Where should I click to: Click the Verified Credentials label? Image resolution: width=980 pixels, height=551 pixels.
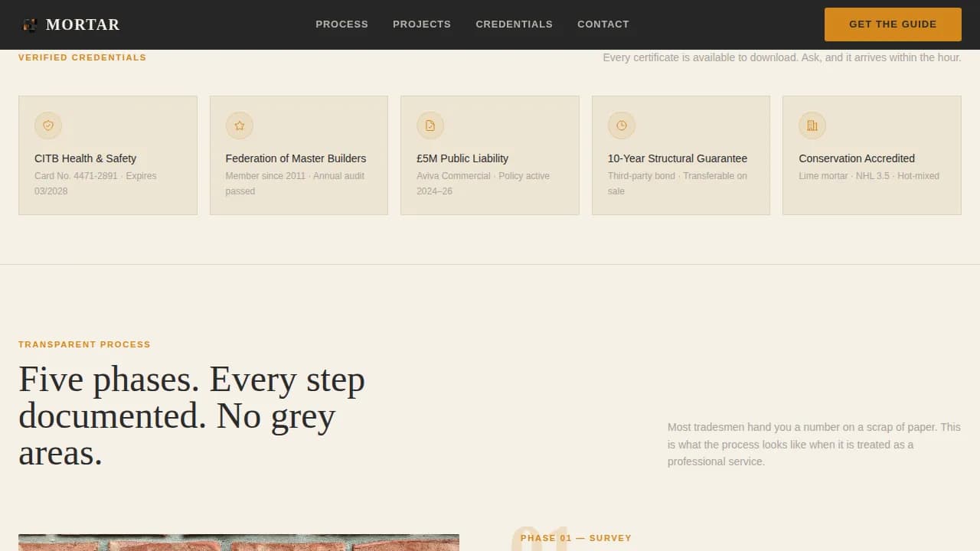(82, 57)
